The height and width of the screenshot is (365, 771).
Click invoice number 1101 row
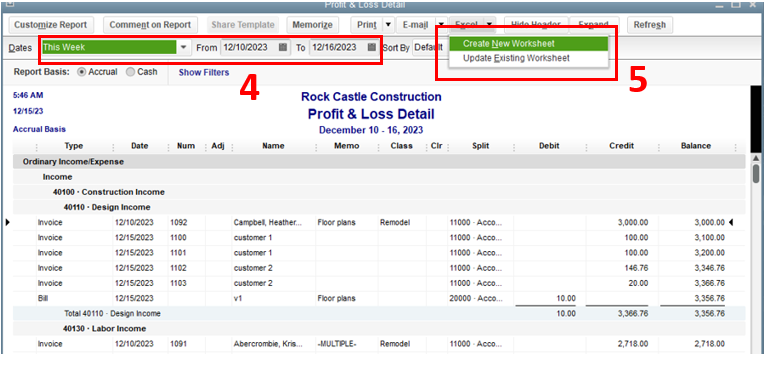tap(379, 253)
